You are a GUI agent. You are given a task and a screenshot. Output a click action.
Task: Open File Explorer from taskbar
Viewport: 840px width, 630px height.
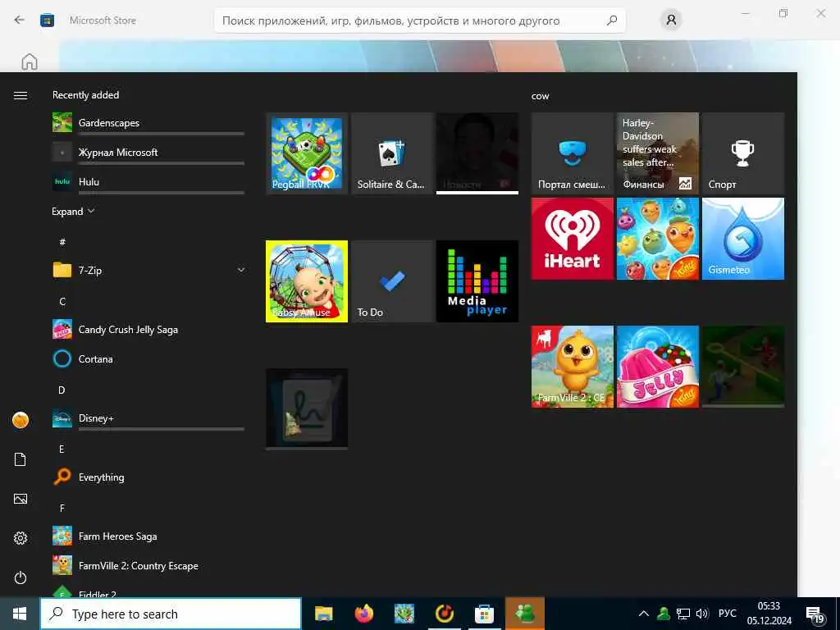coord(323,614)
